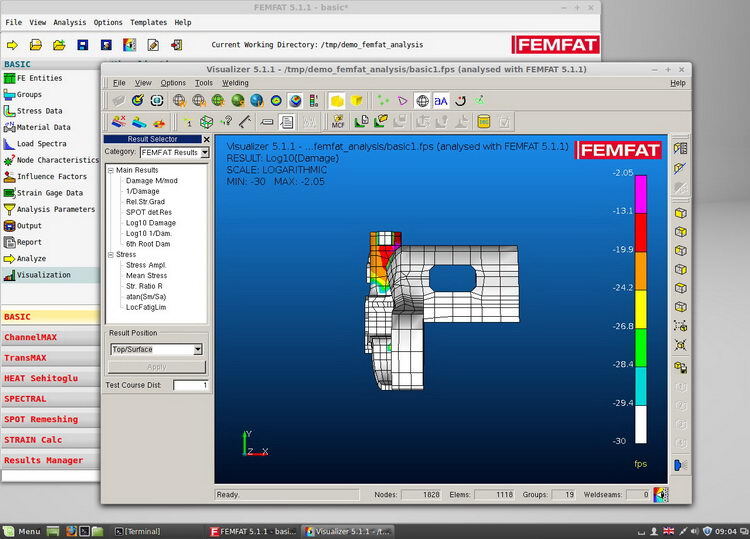
Task: Click the Analysis Parameters funnel icon
Action: pyautogui.click(x=9, y=210)
